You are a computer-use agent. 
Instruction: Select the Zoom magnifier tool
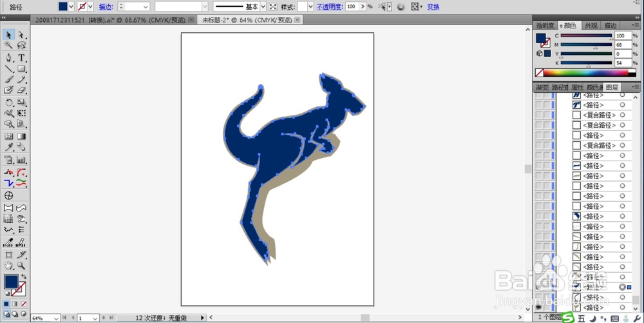click(21, 266)
